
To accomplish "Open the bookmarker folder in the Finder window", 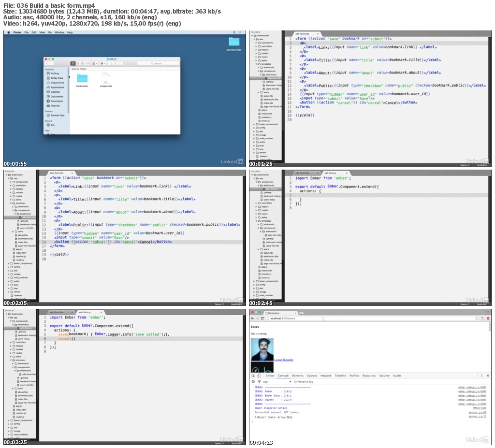I will tap(82, 80).
